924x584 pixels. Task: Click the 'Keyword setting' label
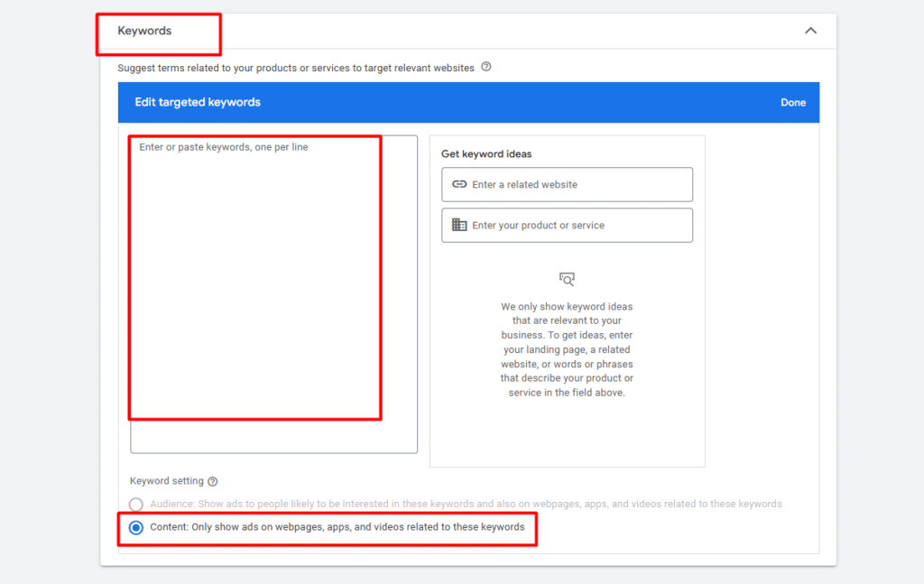tap(166, 482)
